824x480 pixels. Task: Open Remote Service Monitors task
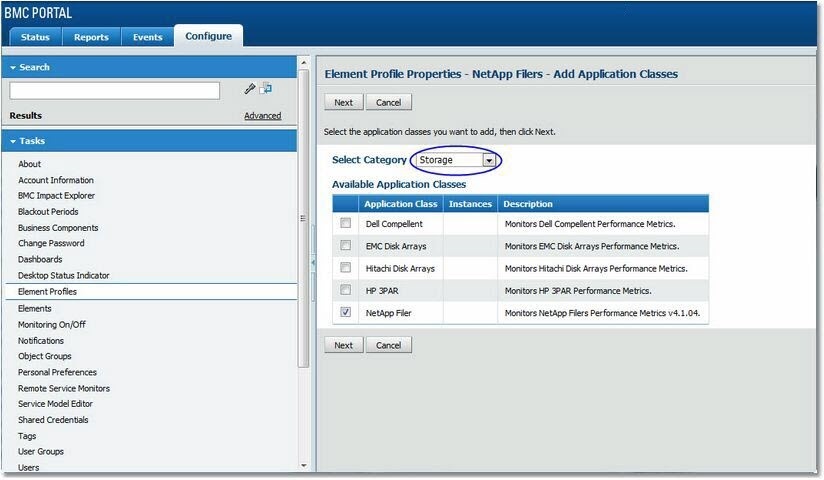click(x=64, y=389)
